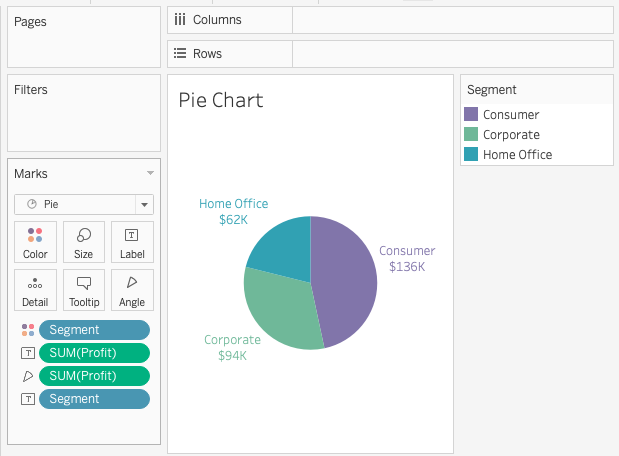Viewport: 619px width, 456px height.
Task: Open the Detail mark property
Action: (35, 290)
